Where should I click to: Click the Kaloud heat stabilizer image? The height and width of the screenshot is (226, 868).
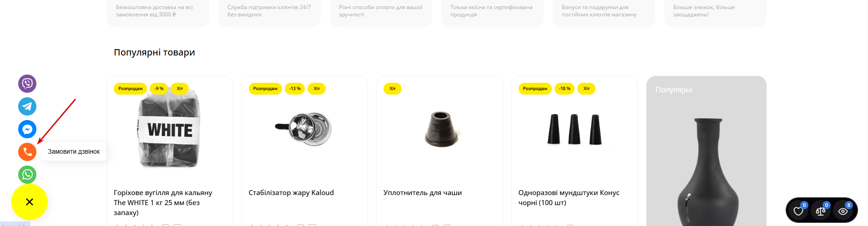click(x=304, y=129)
